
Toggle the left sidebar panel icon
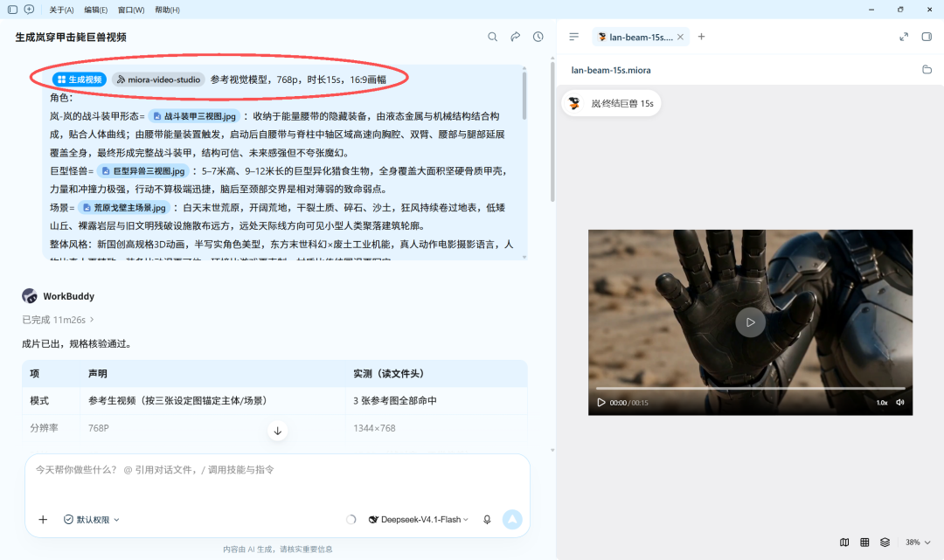pyautogui.click(x=12, y=10)
